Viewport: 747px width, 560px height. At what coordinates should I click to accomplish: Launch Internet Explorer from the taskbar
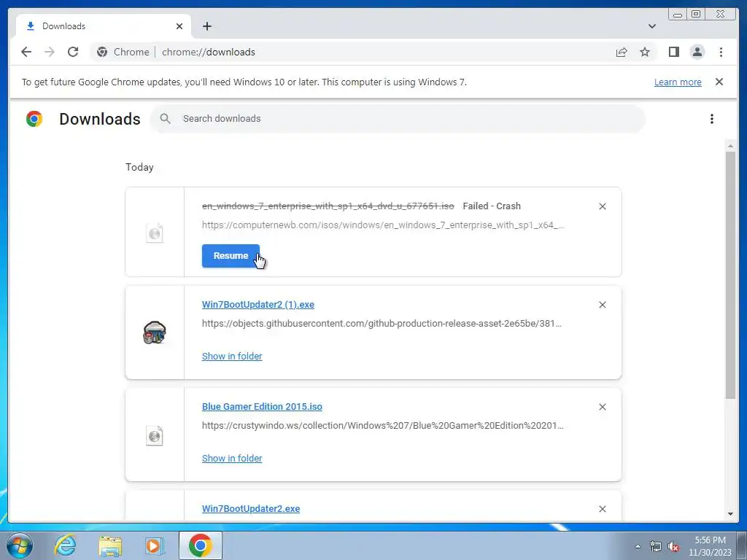(x=65, y=545)
